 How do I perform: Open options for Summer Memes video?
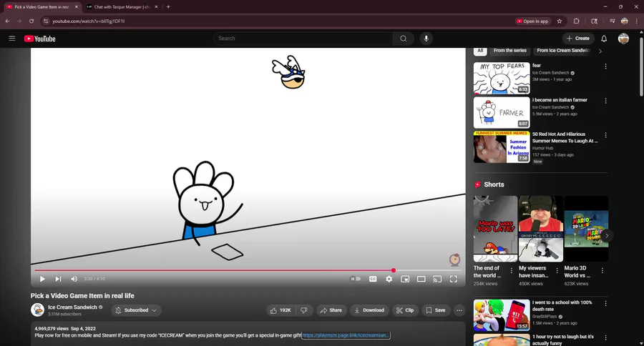pyautogui.click(x=605, y=135)
